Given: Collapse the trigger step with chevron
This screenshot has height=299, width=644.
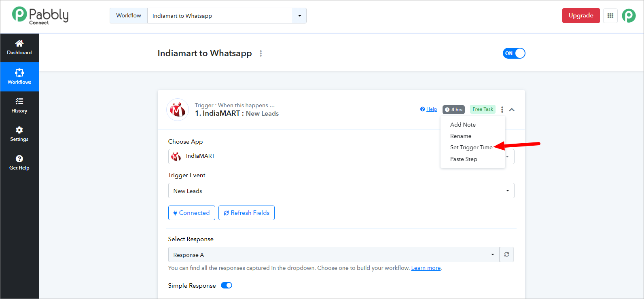Looking at the screenshot, I should click(x=512, y=110).
